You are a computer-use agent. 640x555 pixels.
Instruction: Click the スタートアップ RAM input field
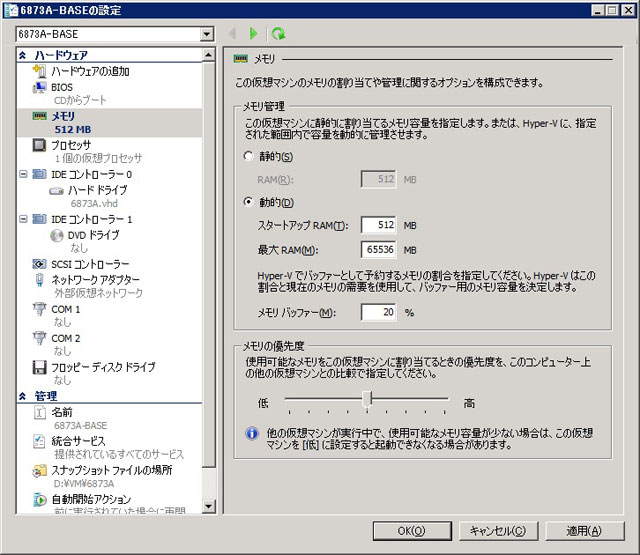point(378,225)
